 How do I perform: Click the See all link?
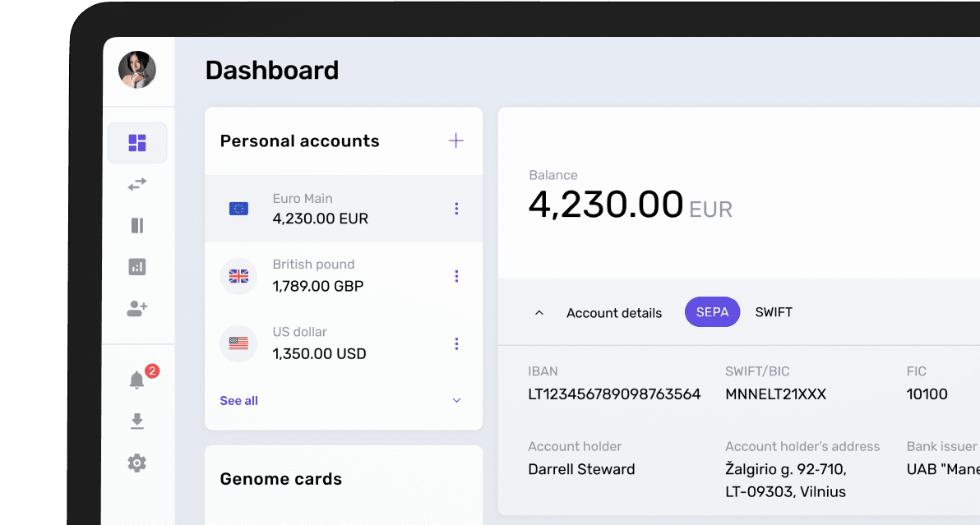(239, 401)
